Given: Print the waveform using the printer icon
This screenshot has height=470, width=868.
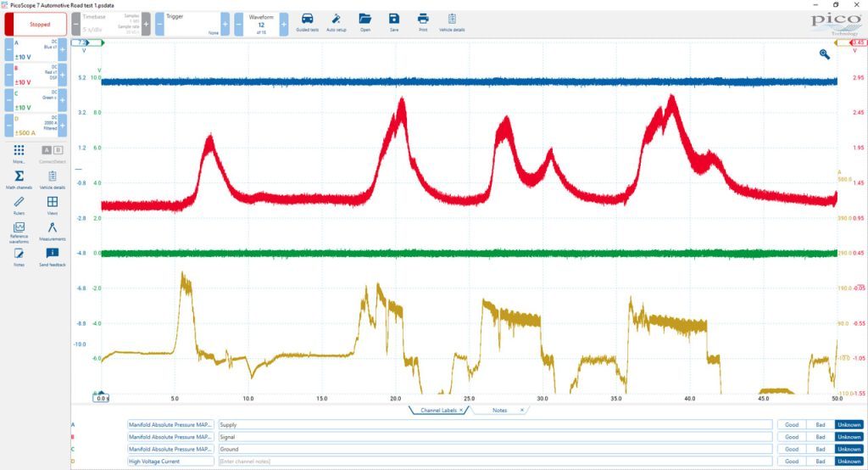Looking at the screenshot, I should [x=423, y=22].
